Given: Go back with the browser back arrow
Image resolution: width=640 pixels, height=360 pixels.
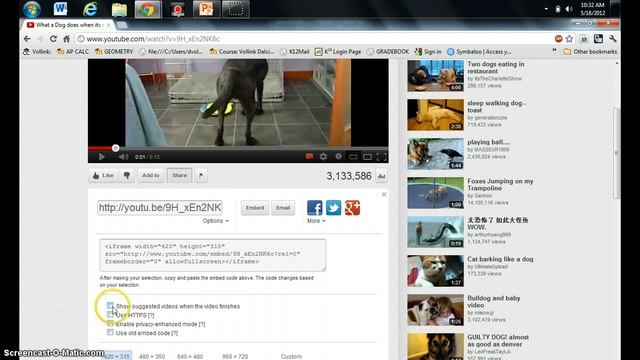Looking at the screenshot, I should click(27, 39).
